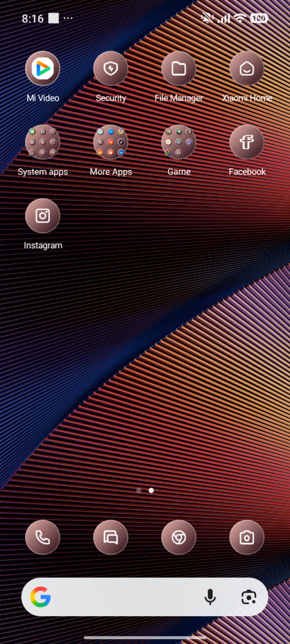This screenshot has height=644, width=290.
Task: Tap the Google search bar field
Action: (x=144, y=597)
